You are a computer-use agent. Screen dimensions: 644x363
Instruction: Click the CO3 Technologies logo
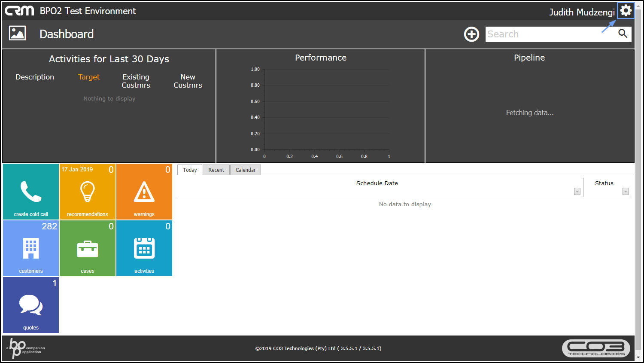click(x=596, y=348)
